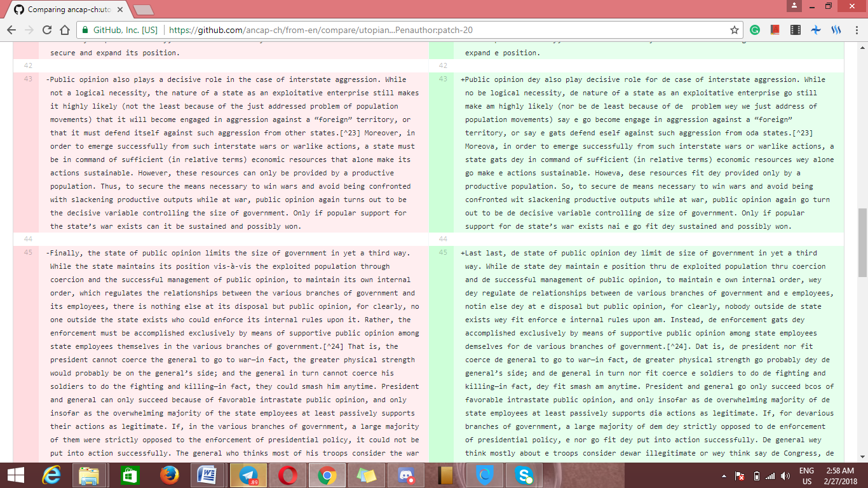Click right-side line number 43
The image size is (868, 488).
pos(443,79)
